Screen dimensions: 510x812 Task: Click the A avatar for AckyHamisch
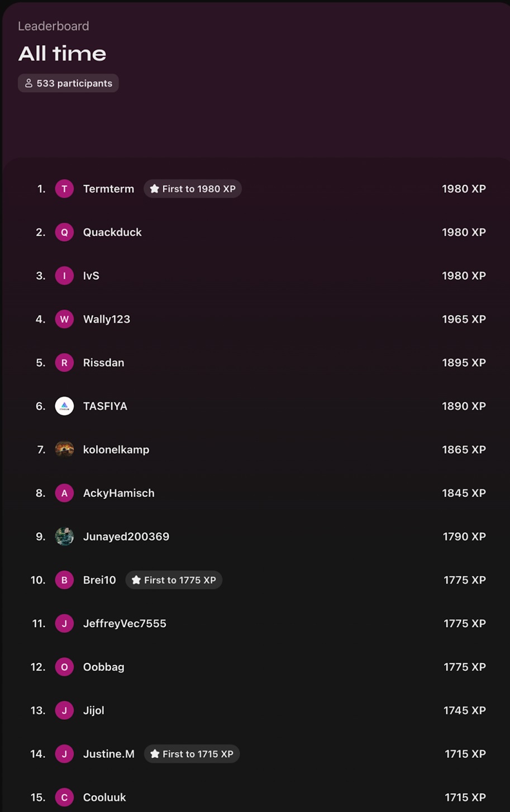click(64, 493)
